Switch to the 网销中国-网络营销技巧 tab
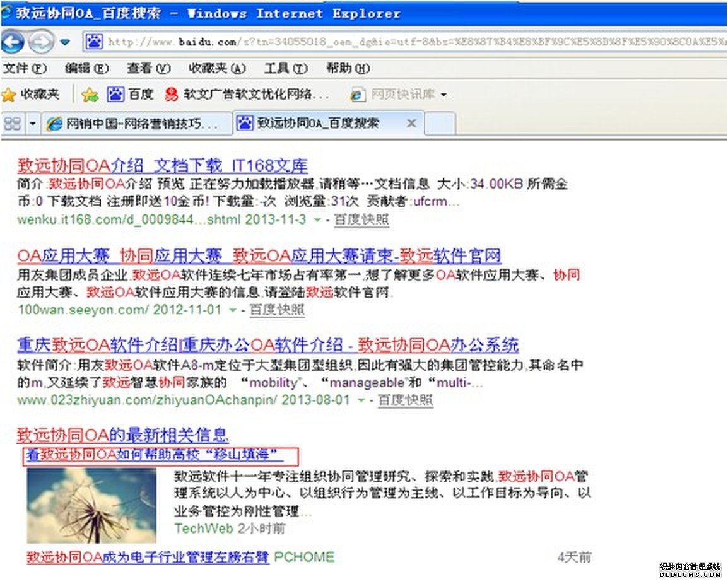The image size is (728, 584). pos(136,124)
